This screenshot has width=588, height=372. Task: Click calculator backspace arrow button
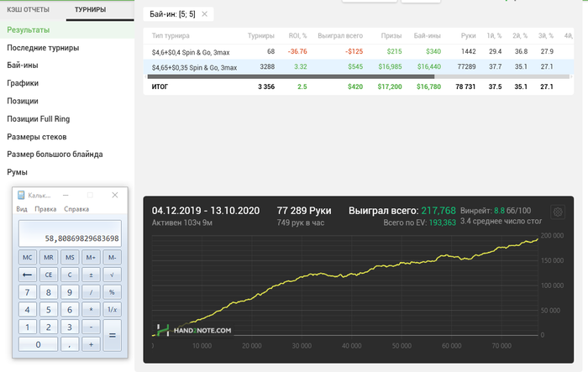point(28,275)
